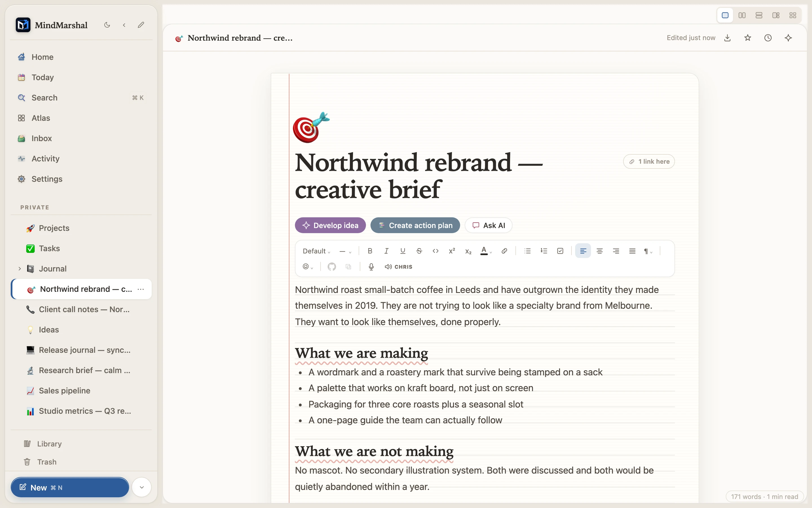812x508 pixels.
Task: Open the emoji picker dropdown
Action: (x=308, y=267)
